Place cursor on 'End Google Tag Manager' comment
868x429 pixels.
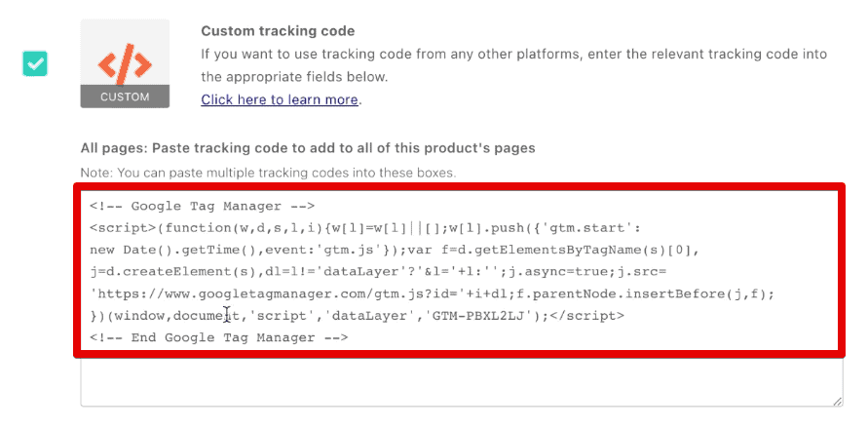pos(218,337)
